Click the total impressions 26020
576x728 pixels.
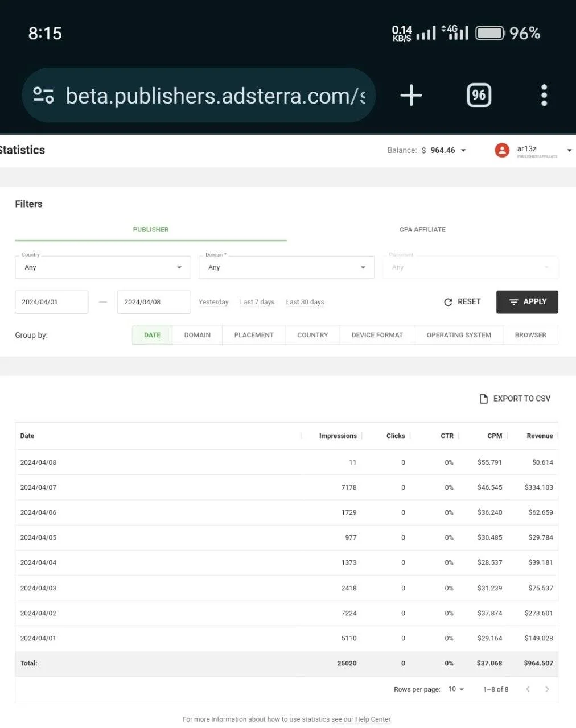point(347,663)
